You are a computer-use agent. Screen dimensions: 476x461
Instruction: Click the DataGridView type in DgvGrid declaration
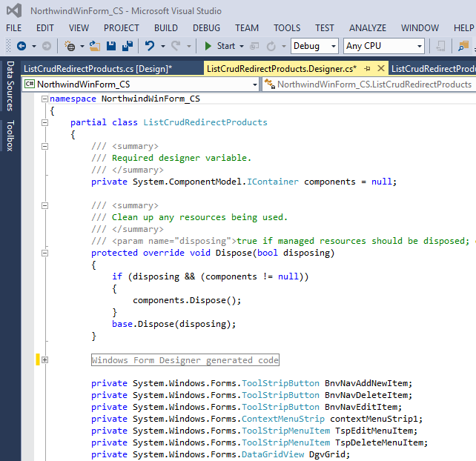click(x=273, y=454)
